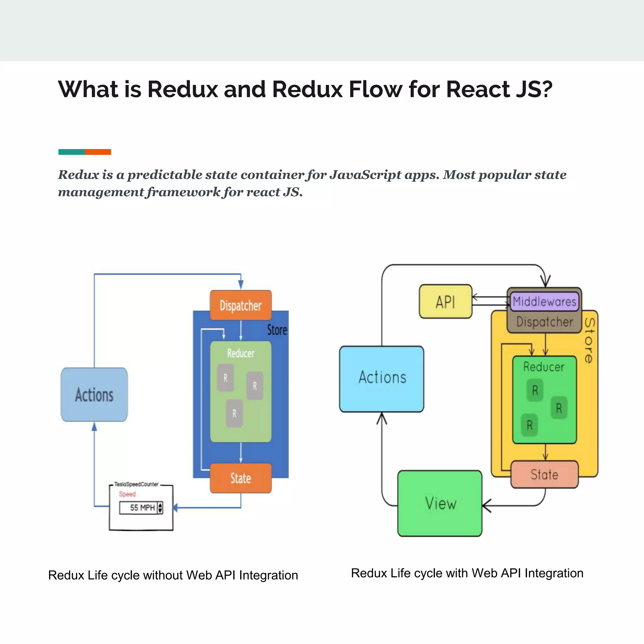Select the yellow API box
This screenshot has height=644, width=644.
[x=445, y=301]
